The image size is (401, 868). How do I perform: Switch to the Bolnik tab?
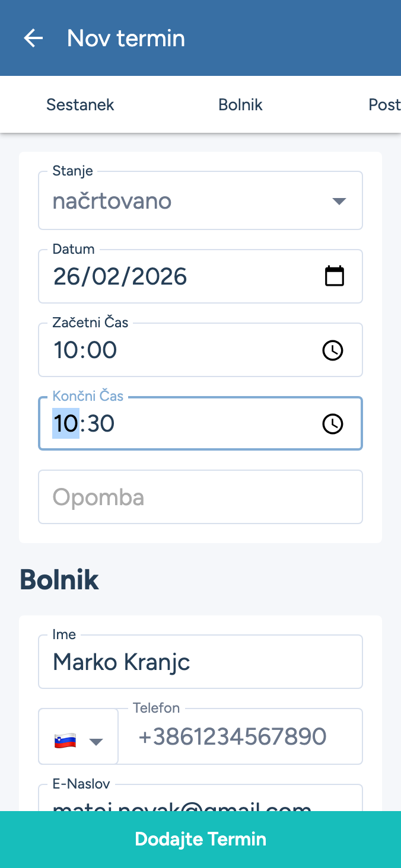[x=240, y=105]
